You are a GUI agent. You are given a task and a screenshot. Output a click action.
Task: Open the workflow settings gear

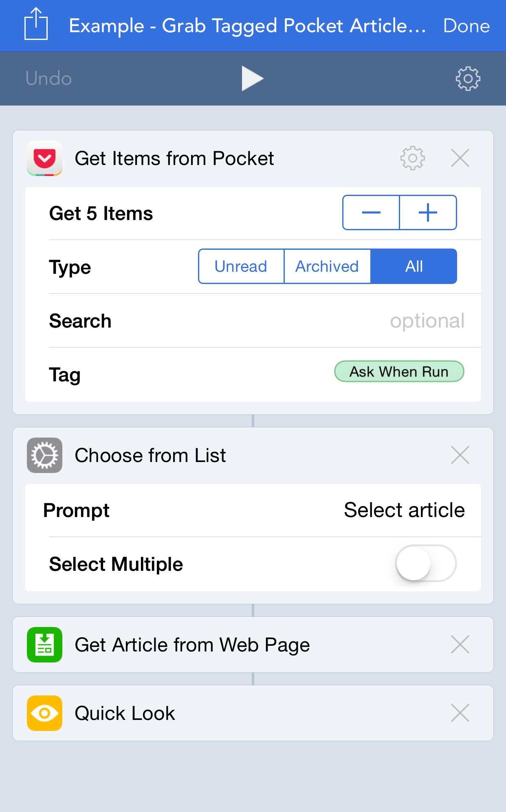point(468,78)
